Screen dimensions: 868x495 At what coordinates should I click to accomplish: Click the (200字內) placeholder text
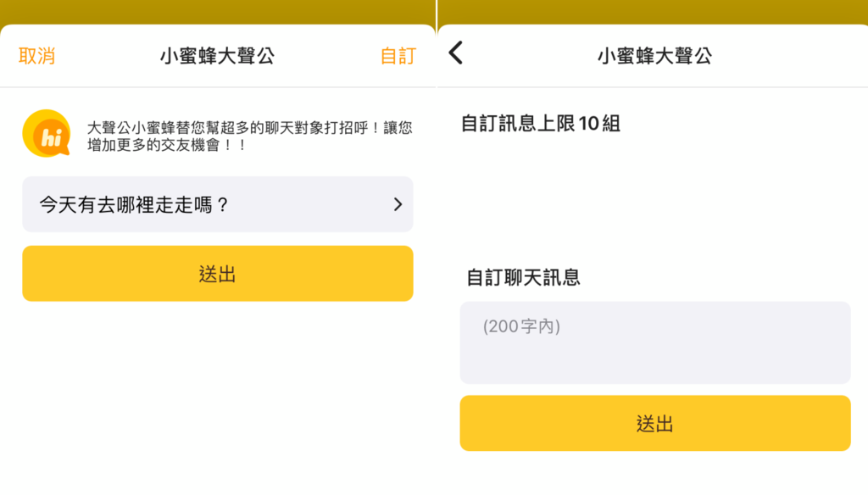521,326
